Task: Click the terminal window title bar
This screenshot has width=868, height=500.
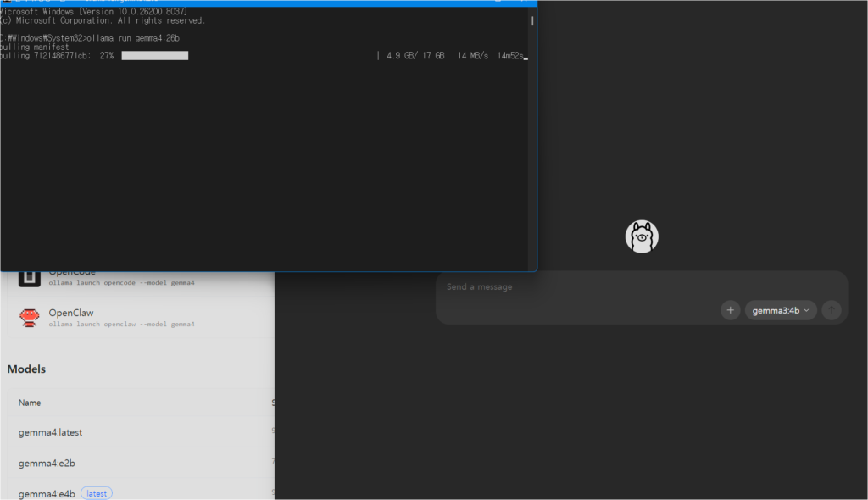Action: tap(254, 3)
